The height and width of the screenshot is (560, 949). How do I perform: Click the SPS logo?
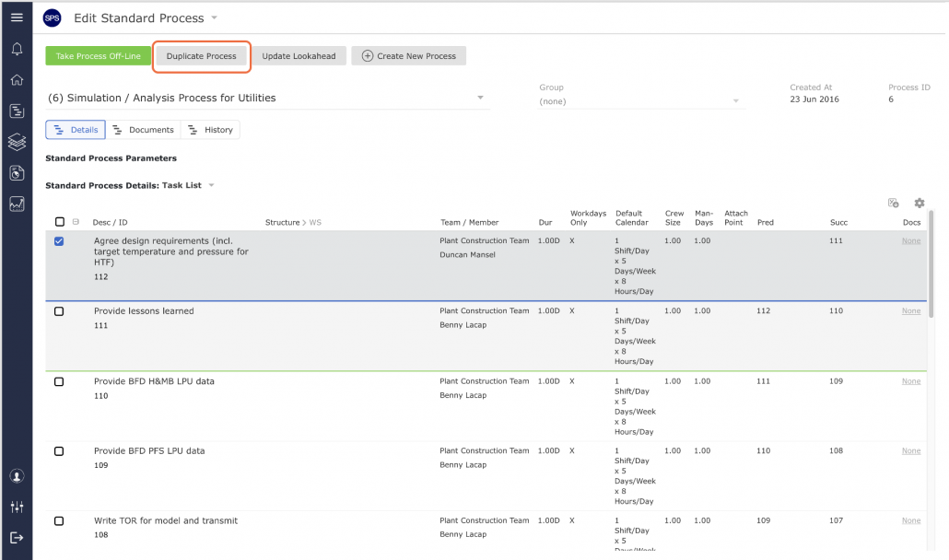tap(52, 18)
